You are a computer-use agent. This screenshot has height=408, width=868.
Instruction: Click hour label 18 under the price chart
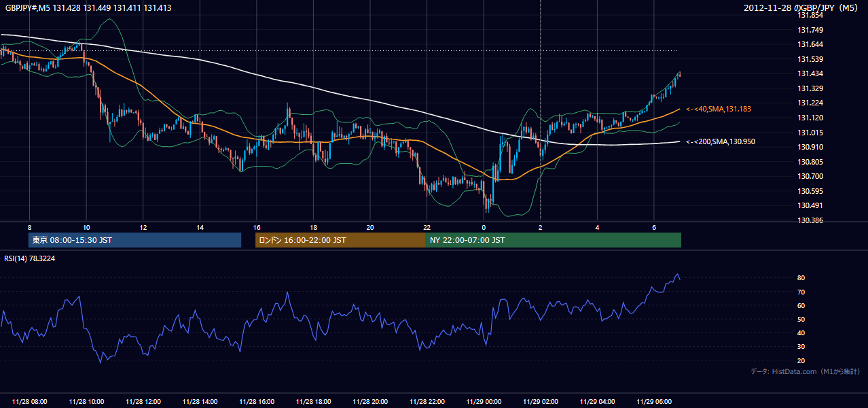[313, 227]
